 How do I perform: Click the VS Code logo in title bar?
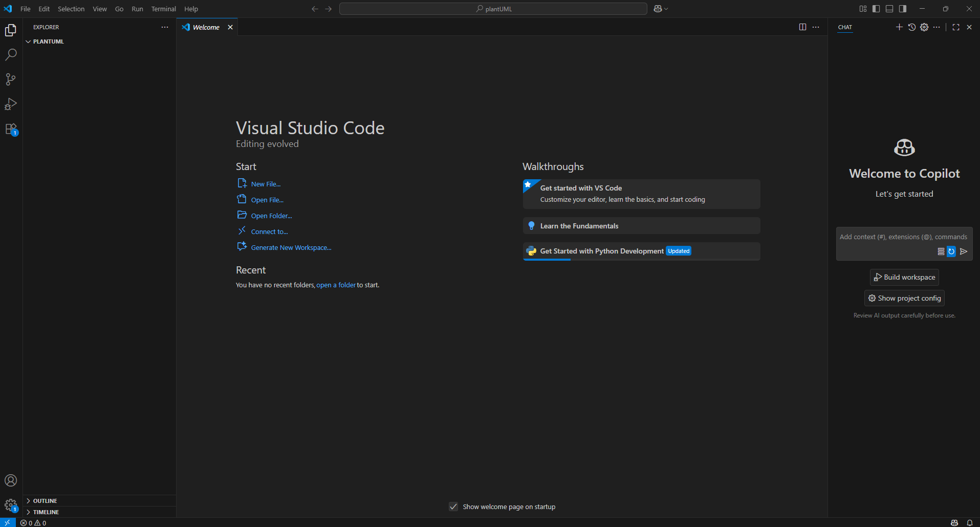pos(8,9)
